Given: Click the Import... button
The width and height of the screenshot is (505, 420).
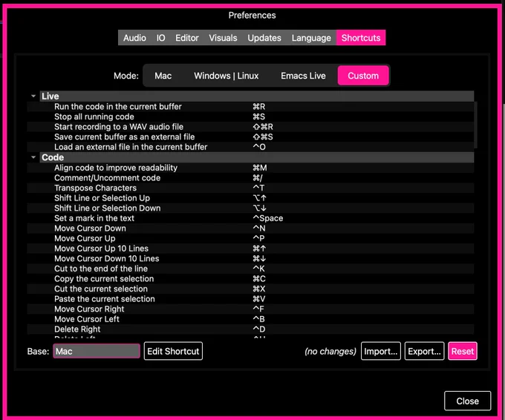Looking at the screenshot, I should 381,351.
